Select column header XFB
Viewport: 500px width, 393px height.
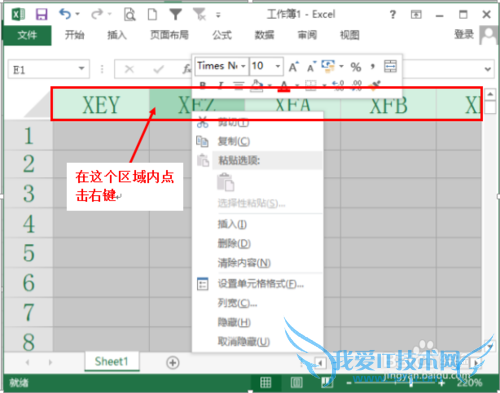(388, 106)
